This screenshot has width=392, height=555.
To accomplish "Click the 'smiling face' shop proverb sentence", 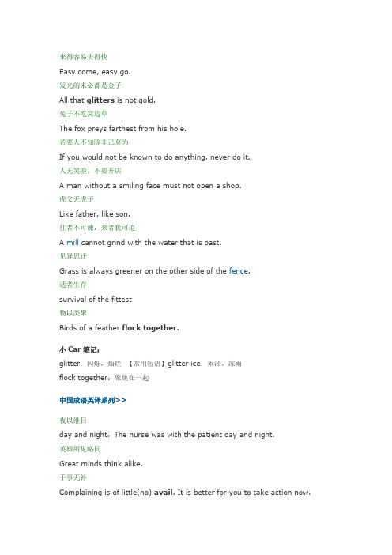I will pos(150,186).
